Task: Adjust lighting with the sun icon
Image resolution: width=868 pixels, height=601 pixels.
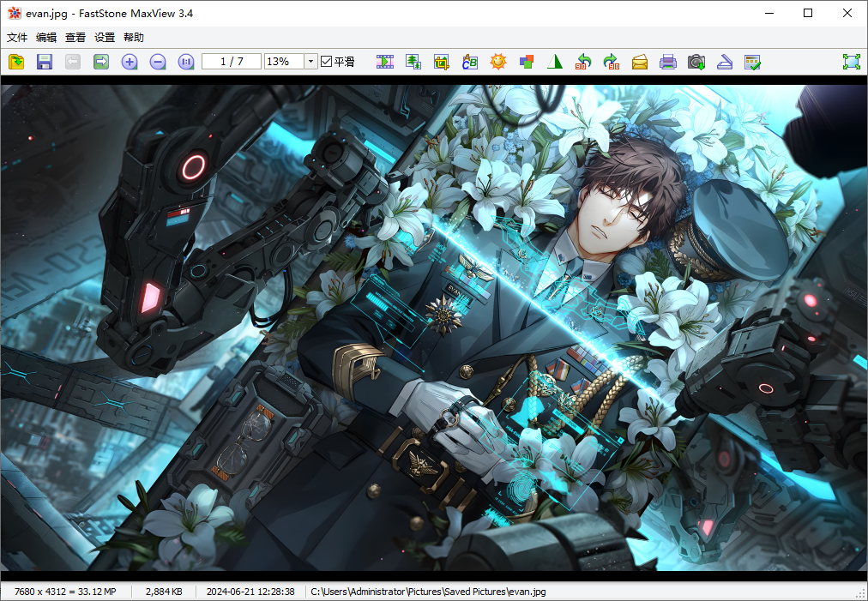Action: point(498,62)
